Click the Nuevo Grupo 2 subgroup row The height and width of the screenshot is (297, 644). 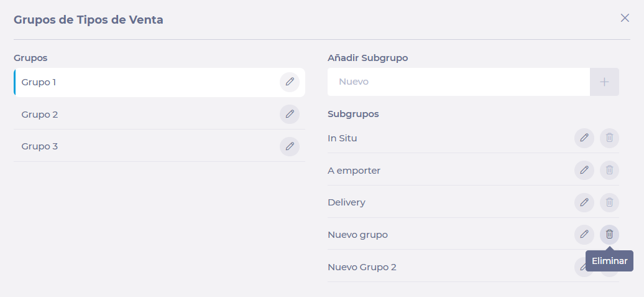coord(473,267)
